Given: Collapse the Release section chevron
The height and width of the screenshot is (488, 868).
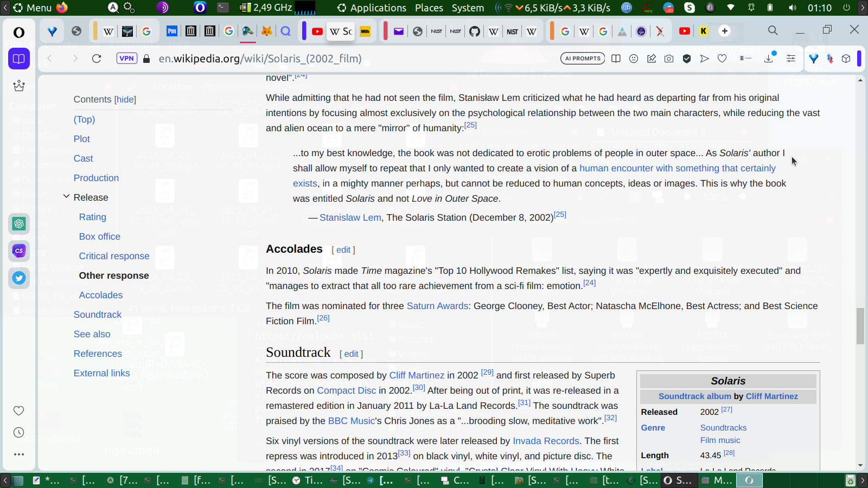Looking at the screenshot, I should coord(66,197).
